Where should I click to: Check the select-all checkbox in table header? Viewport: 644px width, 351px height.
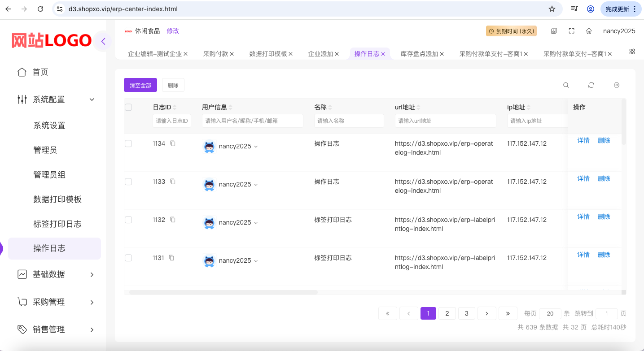tap(128, 107)
